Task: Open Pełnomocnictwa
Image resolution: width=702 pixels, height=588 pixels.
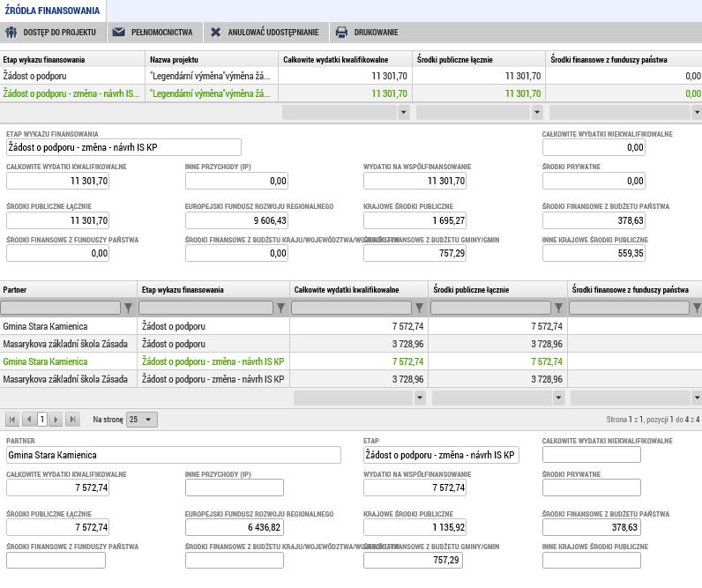Action: click(x=155, y=33)
